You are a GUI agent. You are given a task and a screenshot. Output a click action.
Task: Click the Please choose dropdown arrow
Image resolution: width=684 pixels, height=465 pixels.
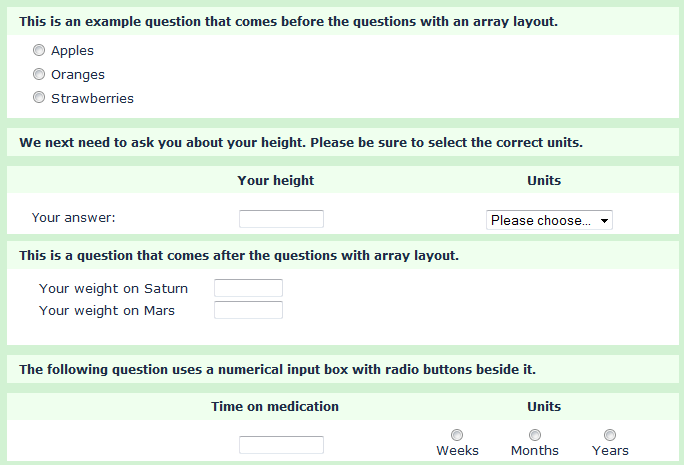tap(604, 221)
